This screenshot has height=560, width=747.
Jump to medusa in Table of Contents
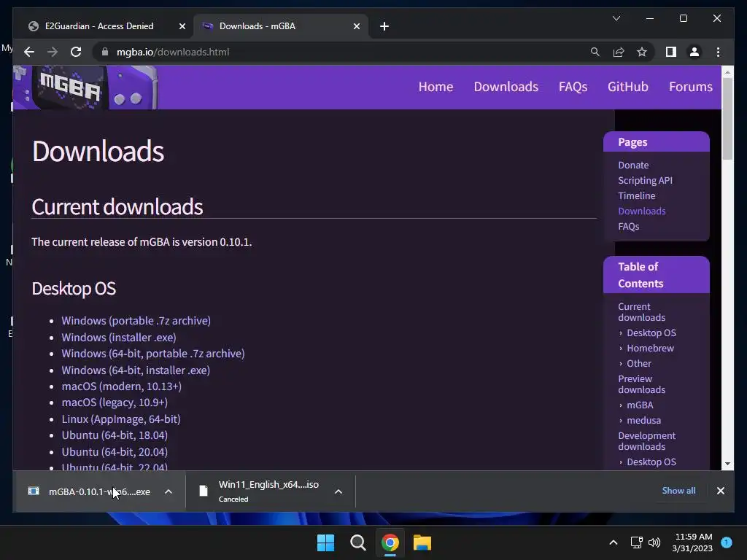coord(643,421)
